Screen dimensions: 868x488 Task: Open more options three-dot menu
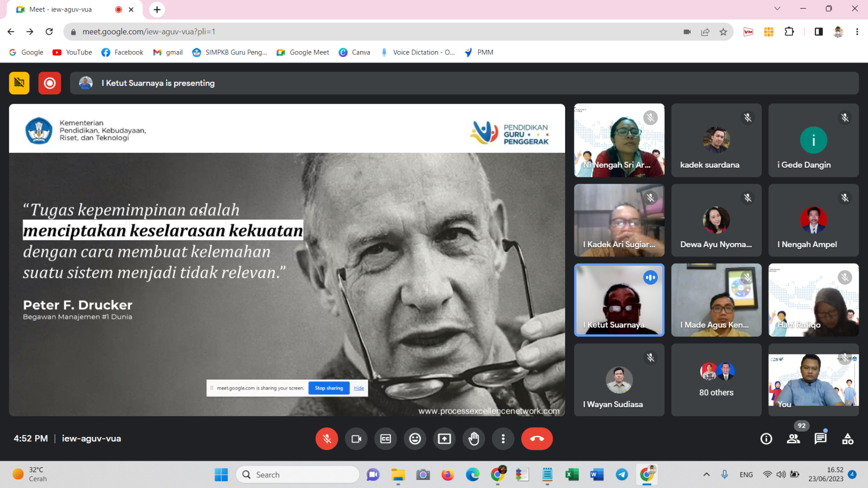click(503, 439)
